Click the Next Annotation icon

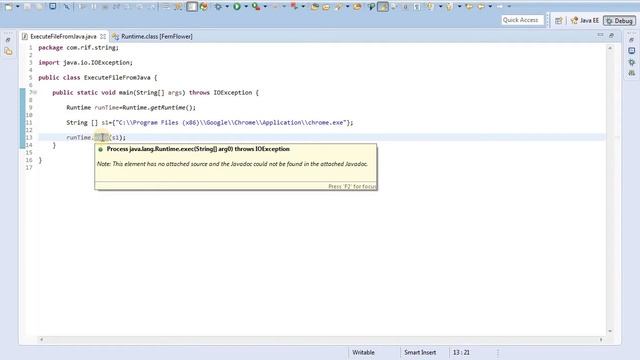point(429,7)
